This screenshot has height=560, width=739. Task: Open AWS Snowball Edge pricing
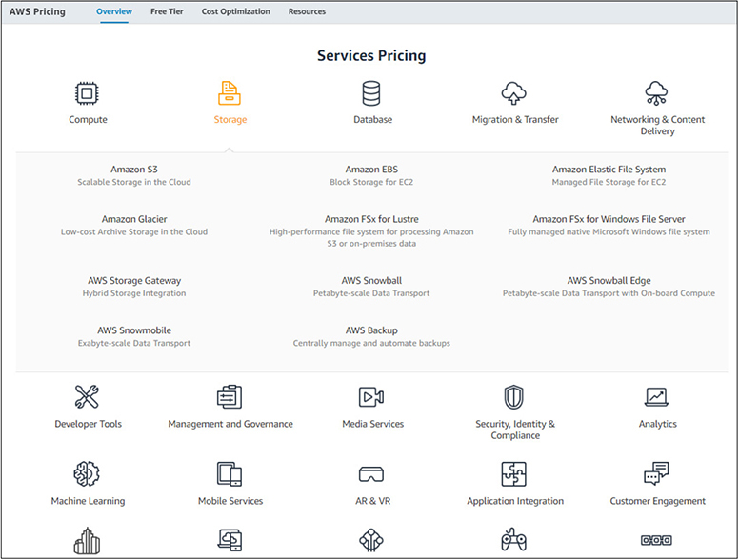[609, 281]
